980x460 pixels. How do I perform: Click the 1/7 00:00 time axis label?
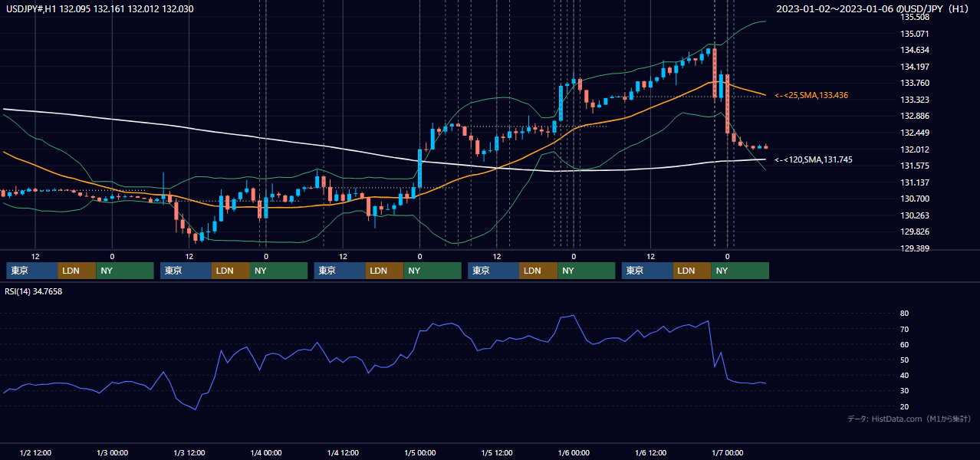(x=727, y=453)
